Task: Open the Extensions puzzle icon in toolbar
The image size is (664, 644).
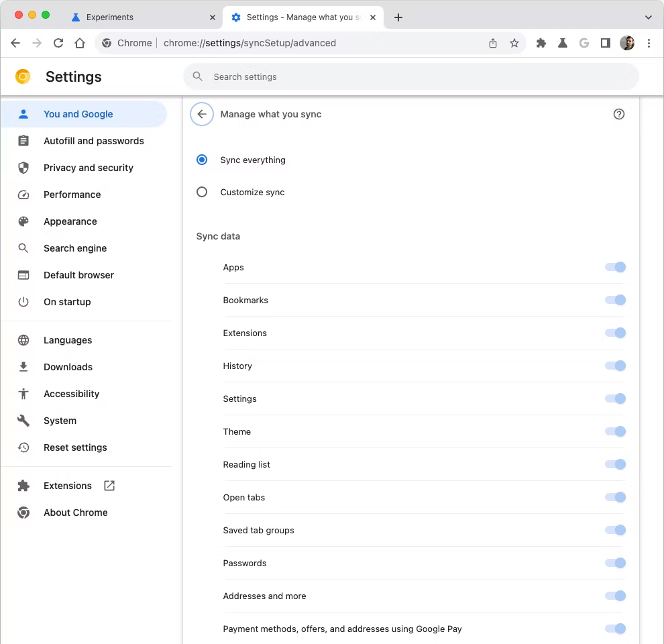Action: (x=541, y=43)
